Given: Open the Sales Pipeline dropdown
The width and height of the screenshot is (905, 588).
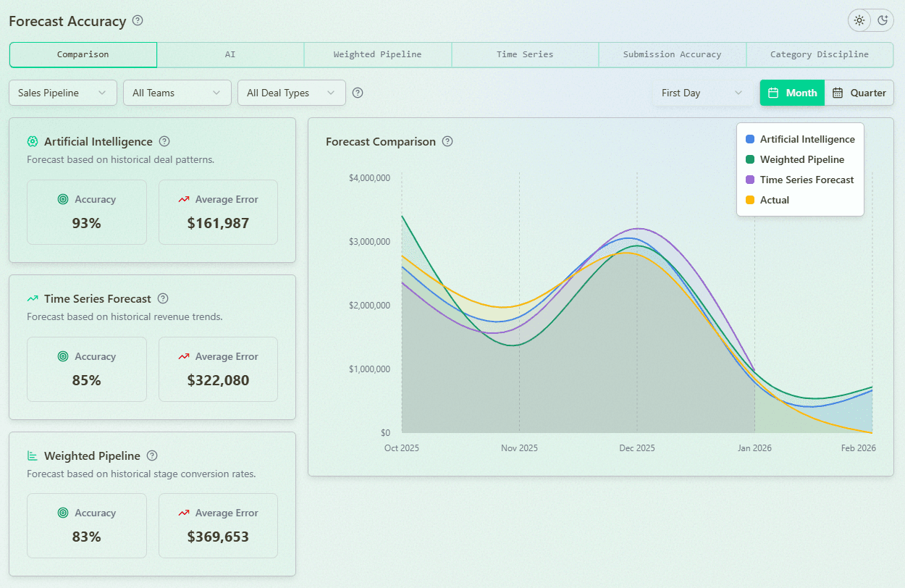Looking at the screenshot, I should (x=62, y=93).
